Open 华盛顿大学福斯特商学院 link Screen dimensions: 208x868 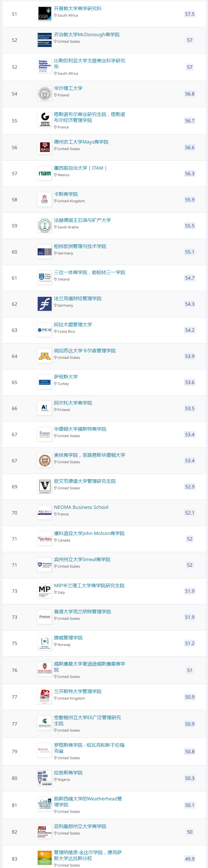(x=80, y=429)
